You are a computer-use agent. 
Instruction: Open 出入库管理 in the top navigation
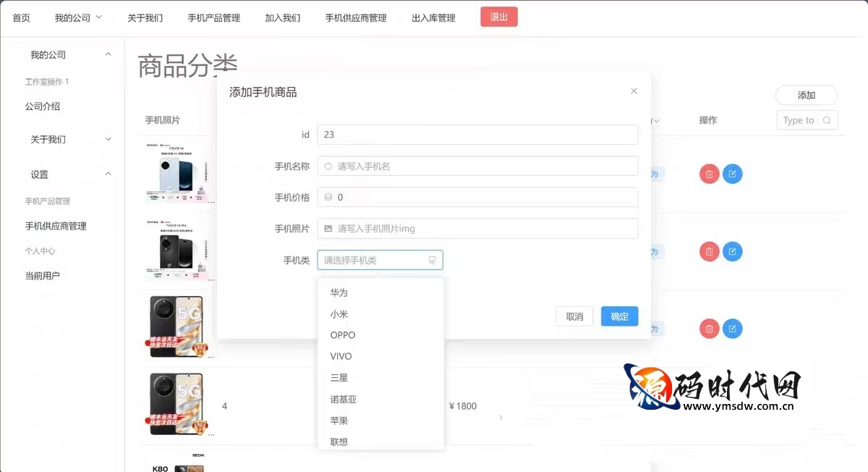point(433,17)
